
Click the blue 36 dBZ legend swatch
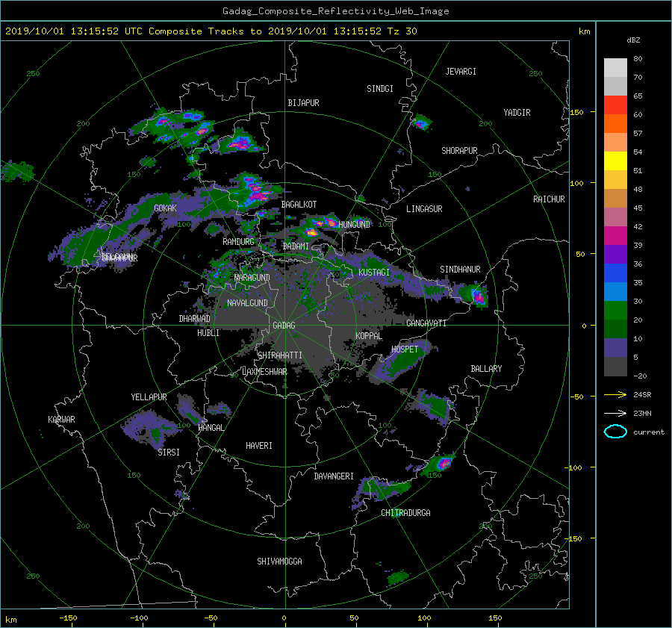point(615,273)
